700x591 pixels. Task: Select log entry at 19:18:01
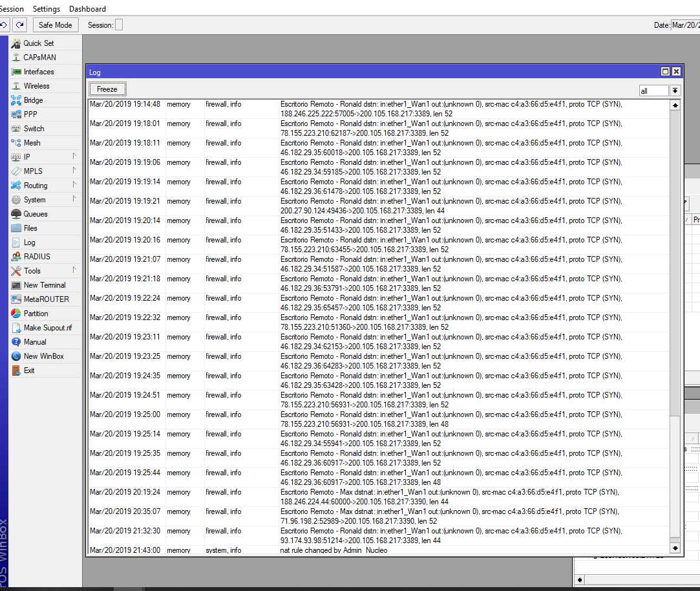click(379, 128)
